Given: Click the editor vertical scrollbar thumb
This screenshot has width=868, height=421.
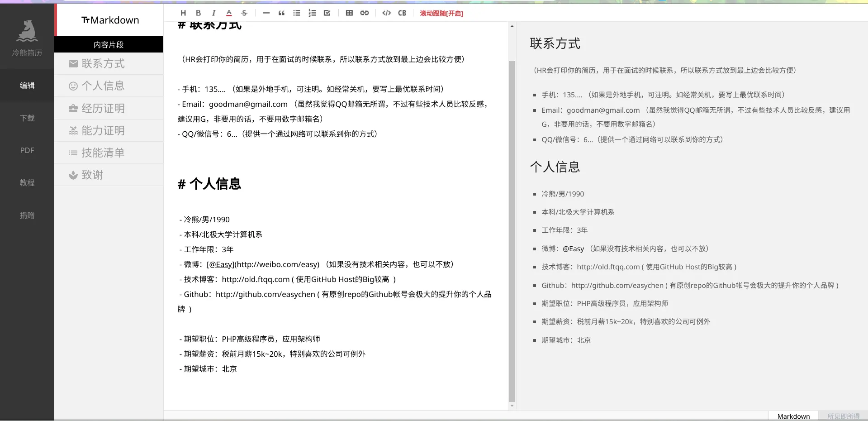Looking at the screenshot, I should 512,231.
